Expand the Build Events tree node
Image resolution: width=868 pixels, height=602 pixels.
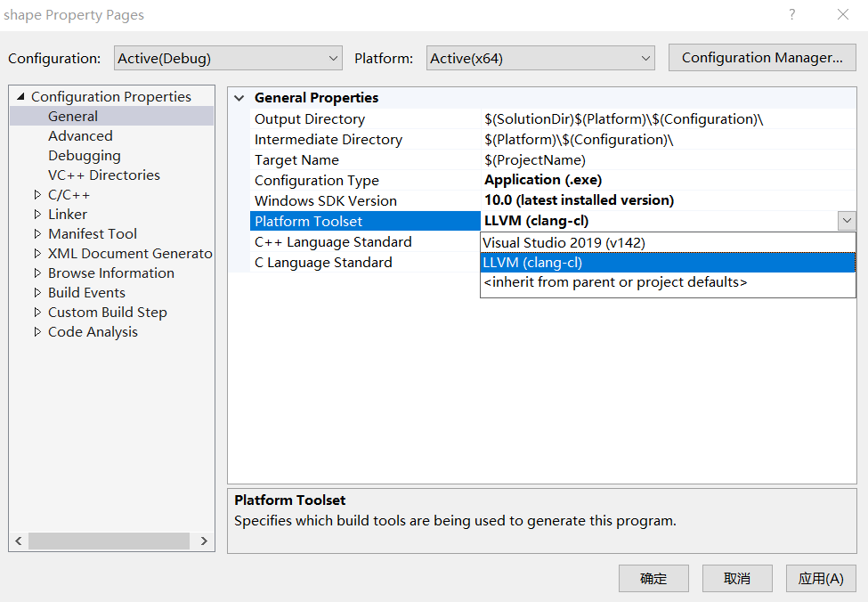click(x=38, y=292)
